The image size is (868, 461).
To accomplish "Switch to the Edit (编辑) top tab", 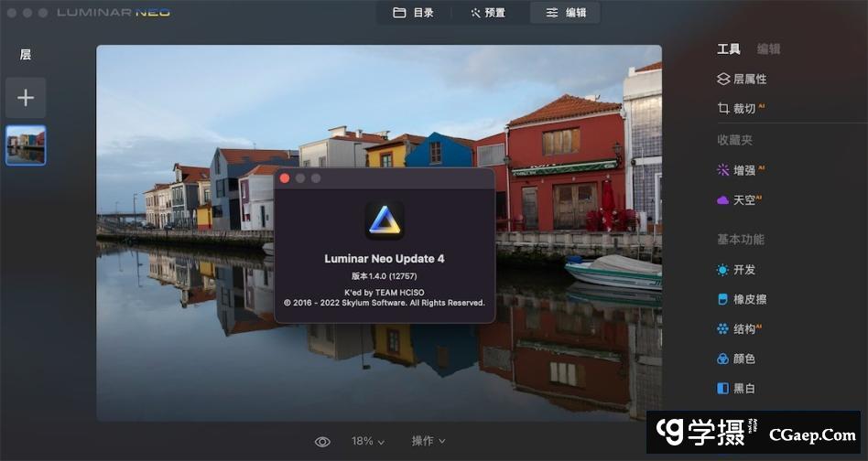I will (x=566, y=13).
